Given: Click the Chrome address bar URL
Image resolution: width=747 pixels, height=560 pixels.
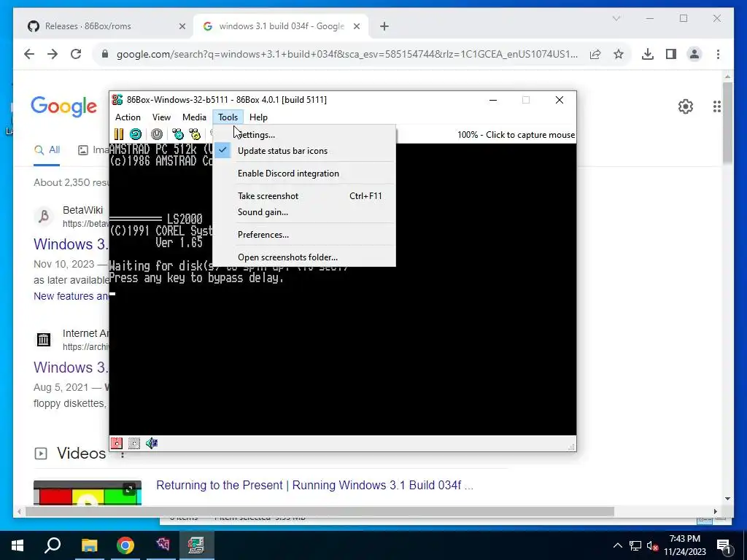Looking at the screenshot, I should tap(347, 54).
